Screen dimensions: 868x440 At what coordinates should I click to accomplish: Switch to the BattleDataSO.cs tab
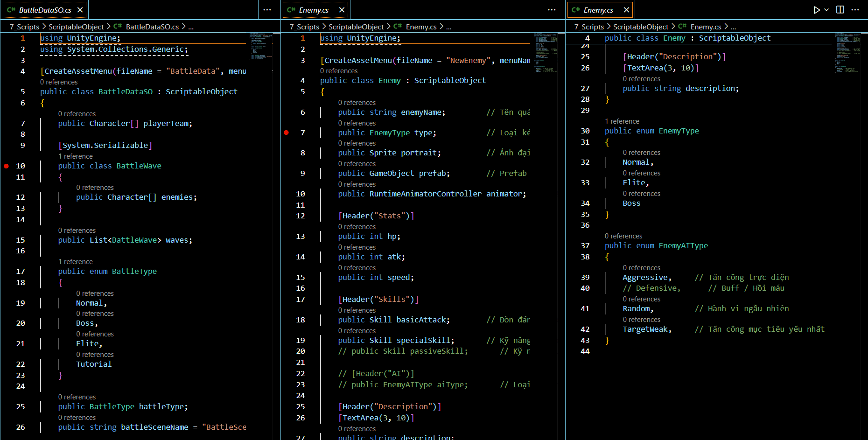45,10
